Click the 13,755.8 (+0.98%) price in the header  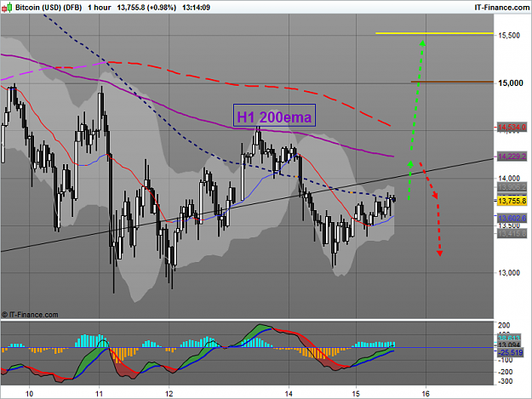pyautogui.click(x=146, y=8)
